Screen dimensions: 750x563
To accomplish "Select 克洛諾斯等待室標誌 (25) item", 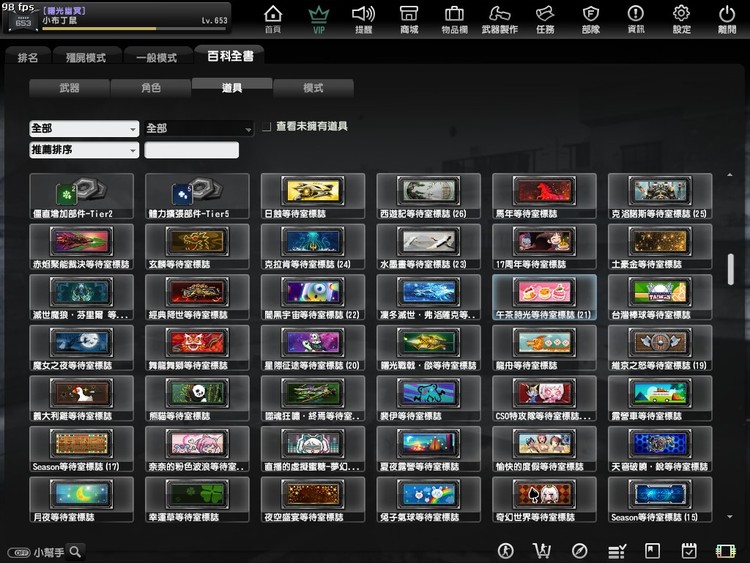I will tap(660, 197).
